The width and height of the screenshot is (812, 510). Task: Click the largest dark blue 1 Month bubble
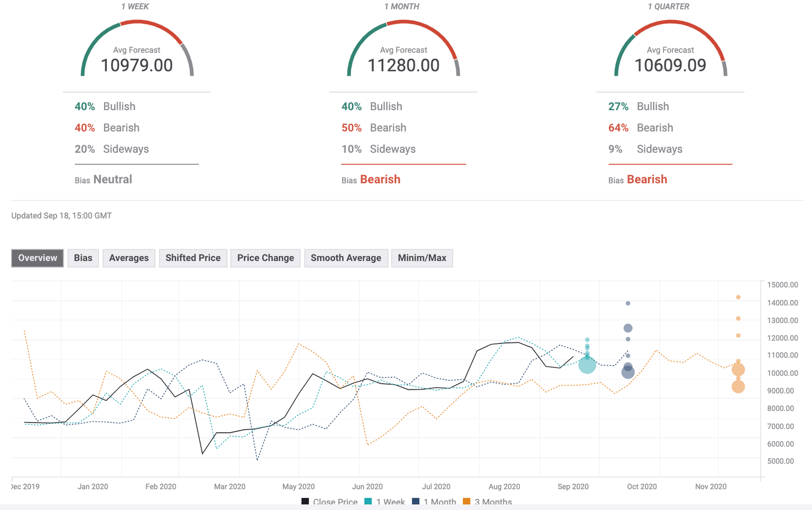(x=628, y=372)
